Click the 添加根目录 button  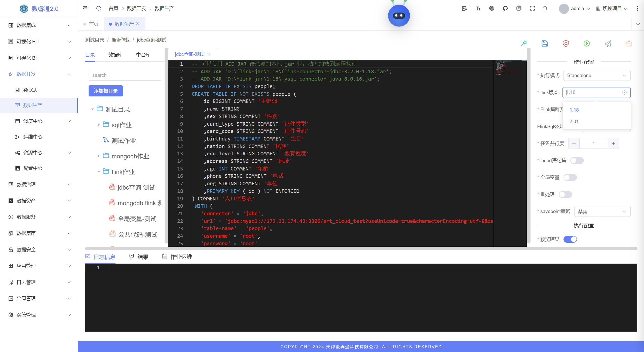(x=106, y=91)
